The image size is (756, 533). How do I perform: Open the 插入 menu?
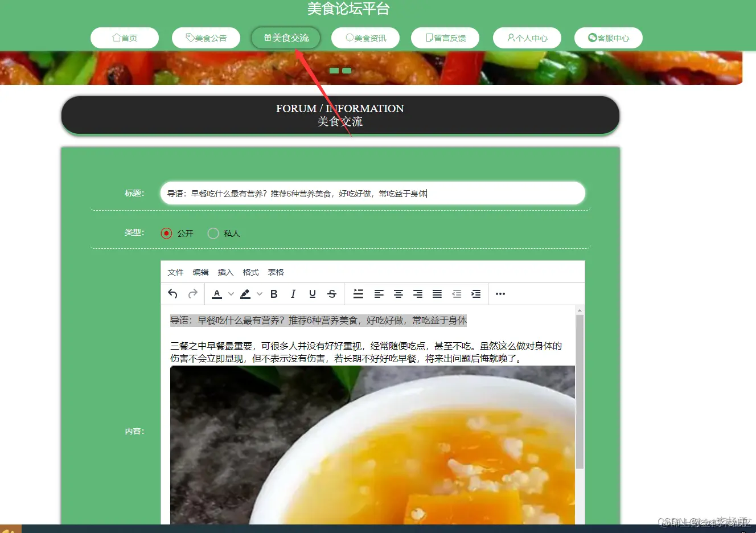225,272
